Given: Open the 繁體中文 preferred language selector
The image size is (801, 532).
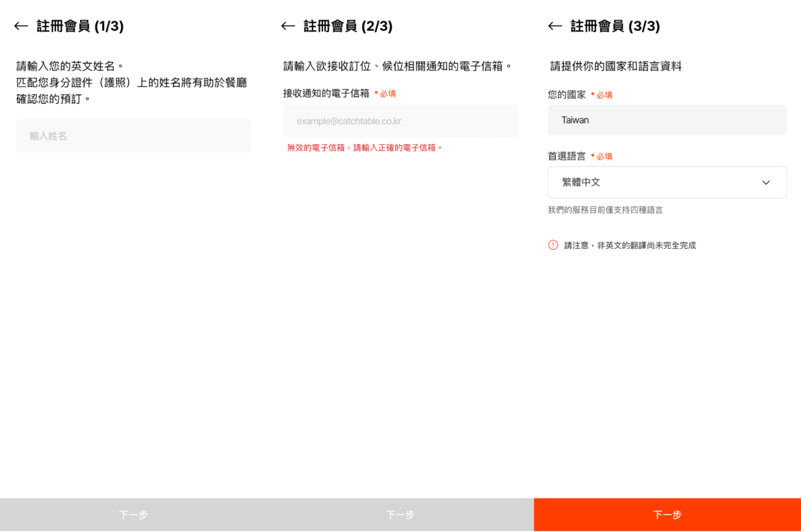Looking at the screenshot, I should [667, 182].
